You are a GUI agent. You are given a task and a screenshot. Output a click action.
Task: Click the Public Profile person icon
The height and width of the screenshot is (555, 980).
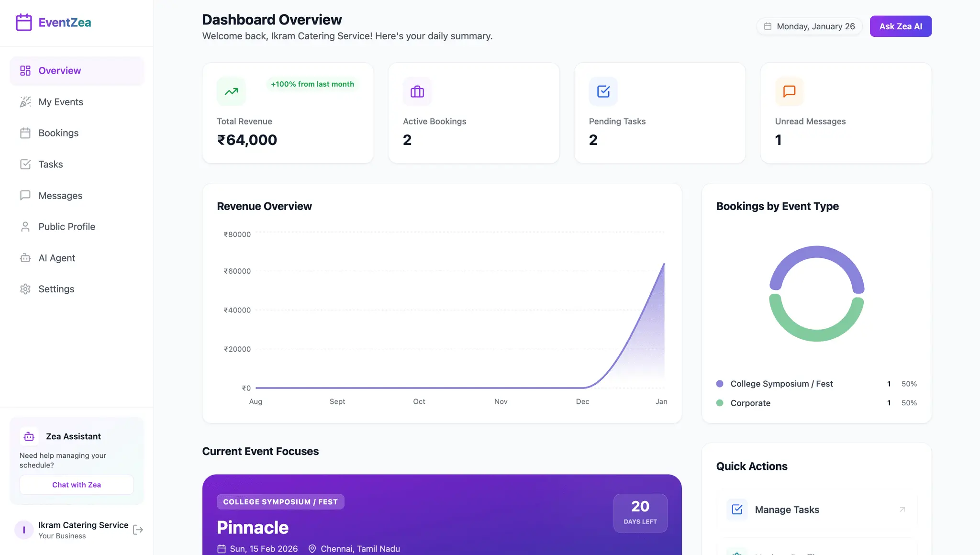click(x=25, y=226)
